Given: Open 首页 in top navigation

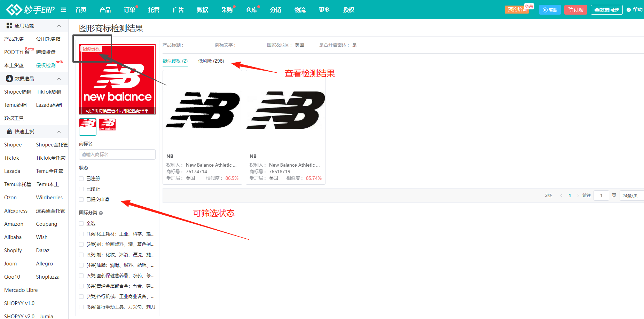Looking at the screenshot, I should click(81, 10).
